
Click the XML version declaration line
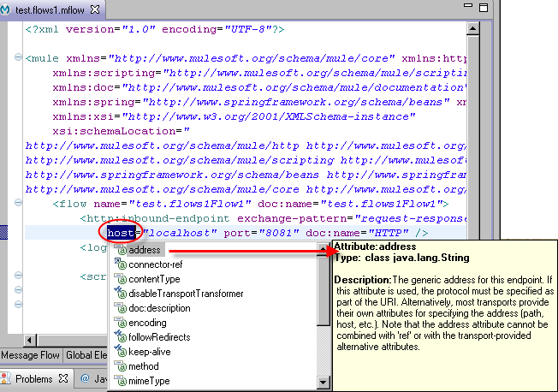(155, 29)
